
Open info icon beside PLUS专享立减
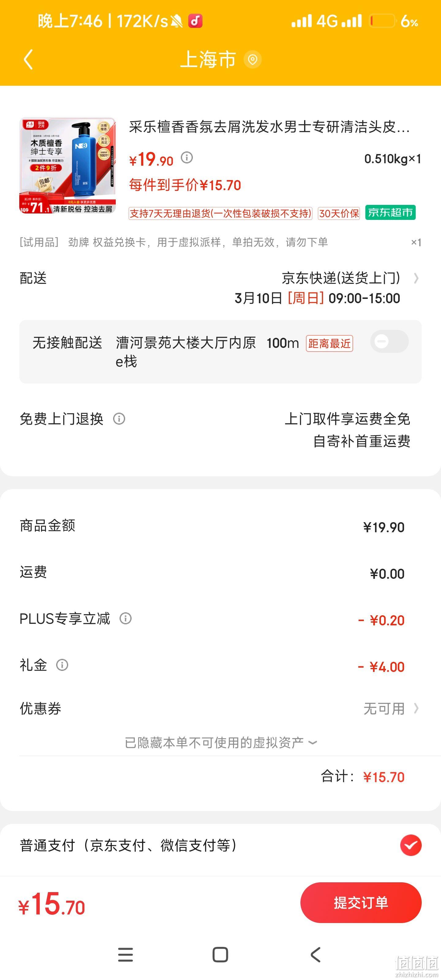126,618
